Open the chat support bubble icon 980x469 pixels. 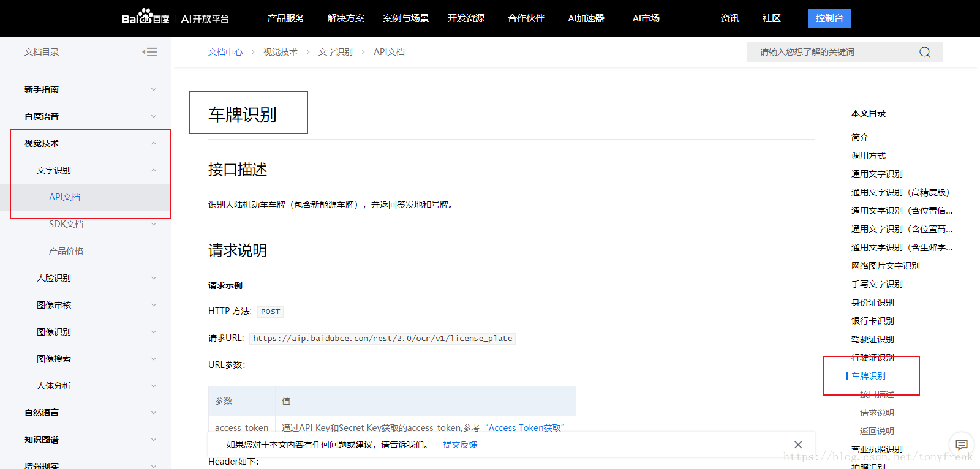point(962,445)
